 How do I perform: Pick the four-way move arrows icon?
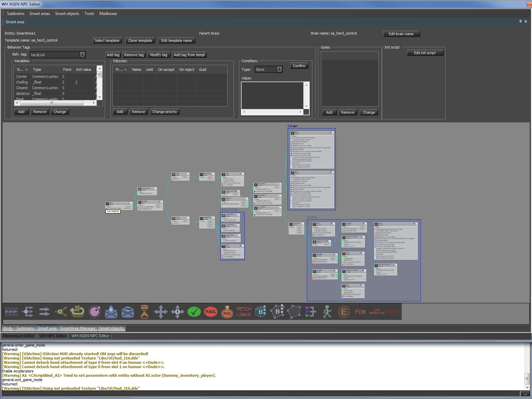[x=161, y=312]
